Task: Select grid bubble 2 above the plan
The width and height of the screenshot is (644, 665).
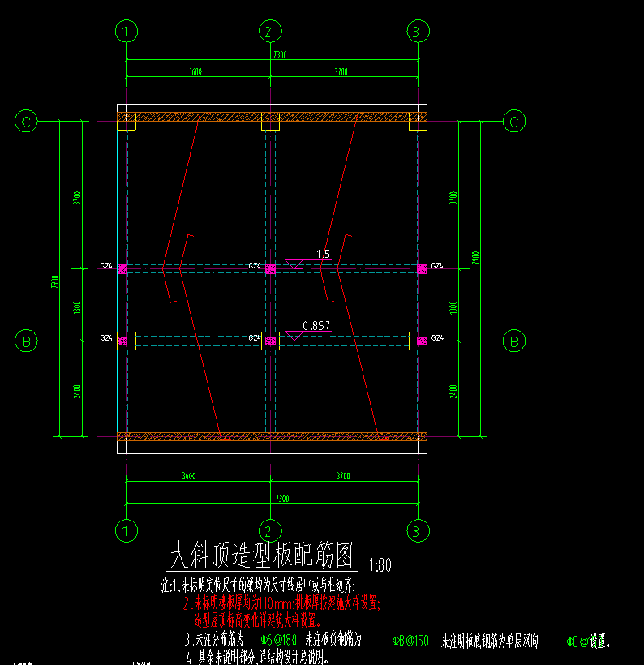Action: 270,32
